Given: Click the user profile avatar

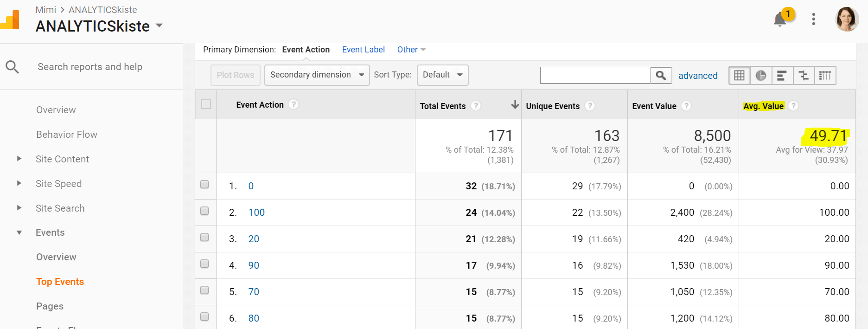Looking at the screenshot, I should pos(847,19).
